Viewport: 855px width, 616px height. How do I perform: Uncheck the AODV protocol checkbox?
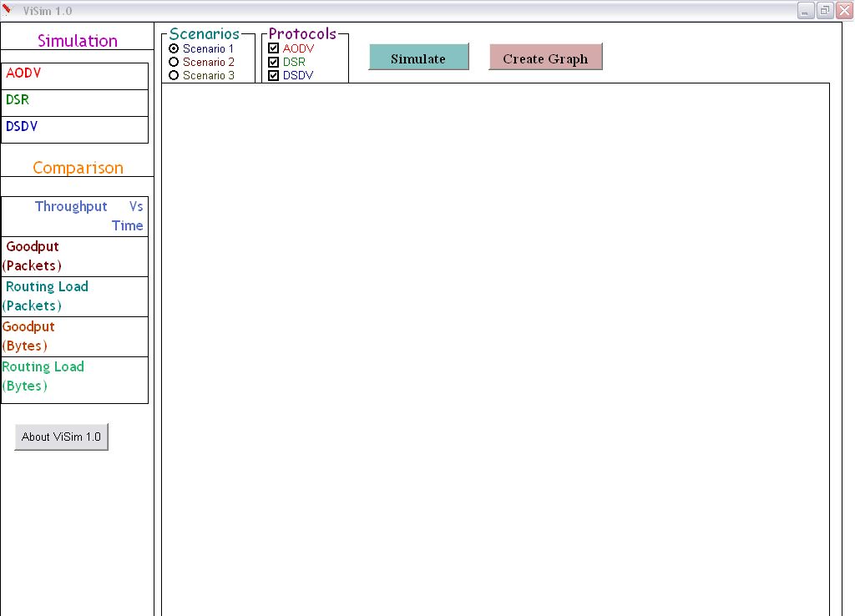click(274, 48)
